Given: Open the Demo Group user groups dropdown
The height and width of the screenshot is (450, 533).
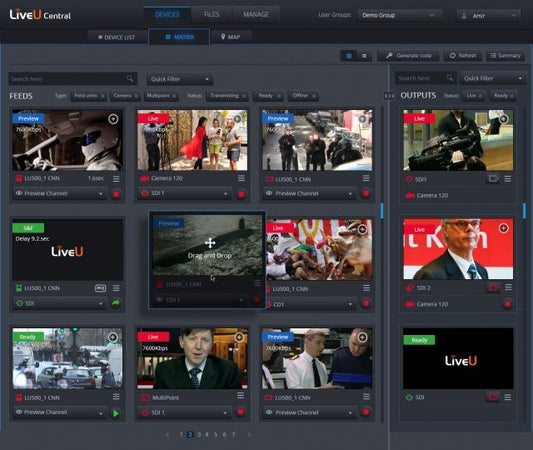Looking at the screenshot, I should click(x=399, y=15).
